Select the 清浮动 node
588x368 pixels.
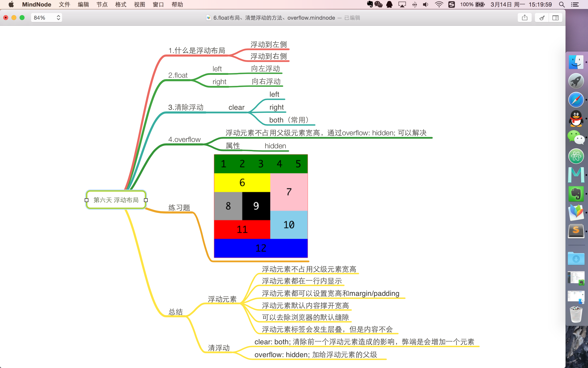(219, 348)
